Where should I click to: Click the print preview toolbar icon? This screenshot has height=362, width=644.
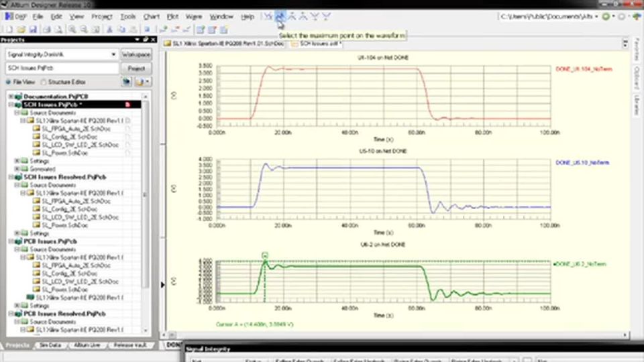pyautogui.click(x=59, y=29)
